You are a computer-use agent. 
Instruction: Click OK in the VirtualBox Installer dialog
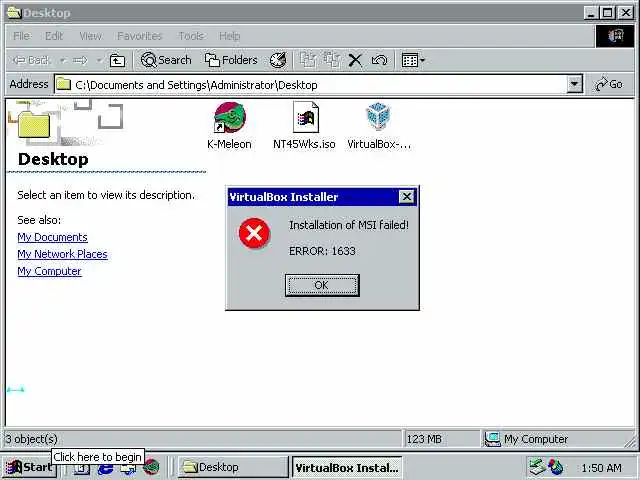(x=322, y=285)
